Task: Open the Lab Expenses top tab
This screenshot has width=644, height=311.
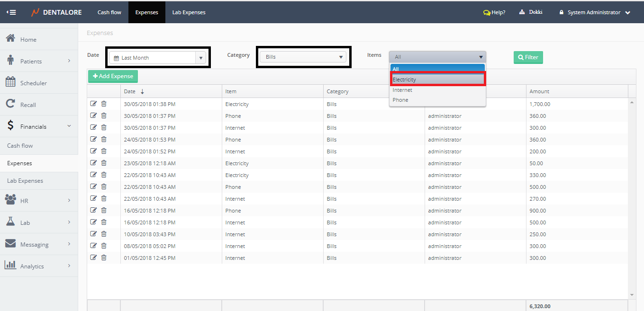Action: click(189, 12)
